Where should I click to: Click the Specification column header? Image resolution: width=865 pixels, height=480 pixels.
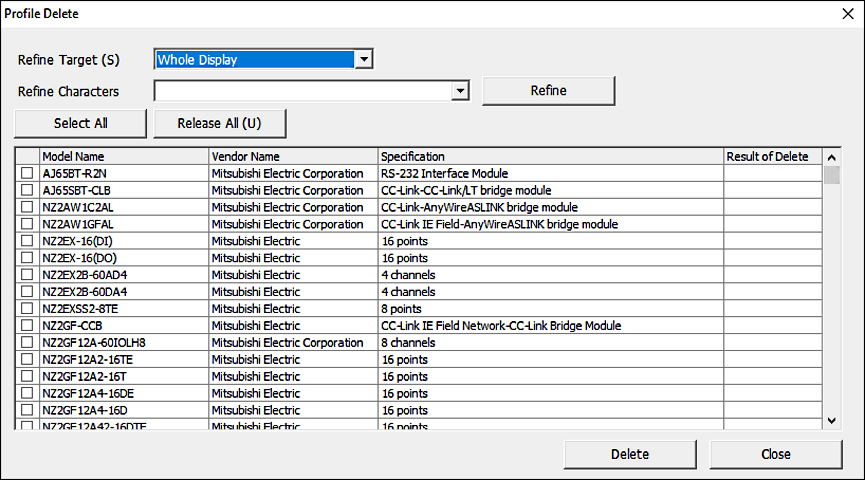coord(551,156)
